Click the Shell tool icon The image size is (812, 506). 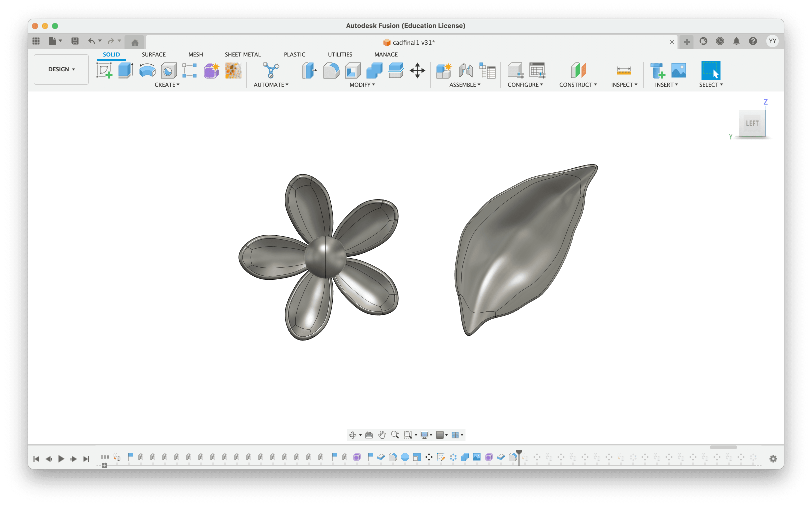pos(353,70)
